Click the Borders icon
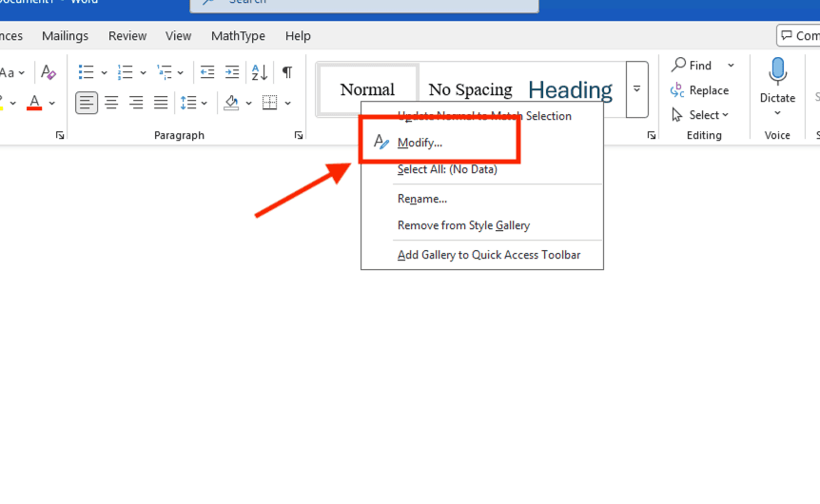The height and width of the screenshot is (504, 820). point(270,103)
